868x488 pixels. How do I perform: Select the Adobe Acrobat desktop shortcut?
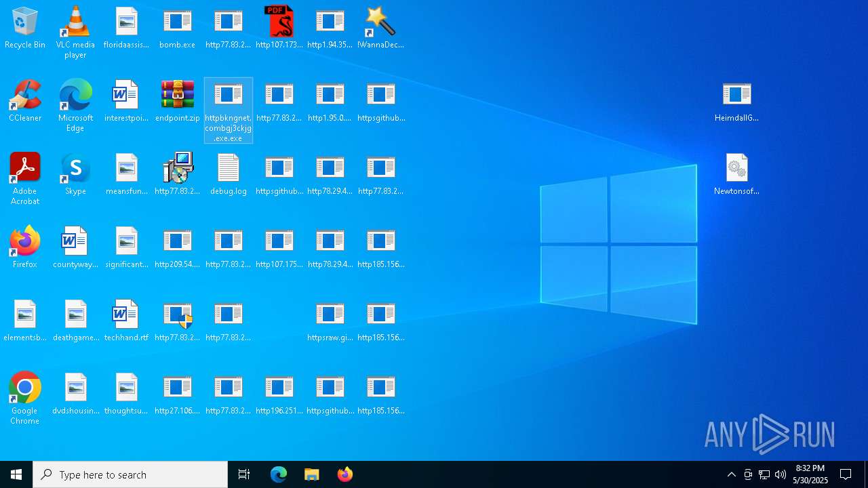click(x=25, y=179)
